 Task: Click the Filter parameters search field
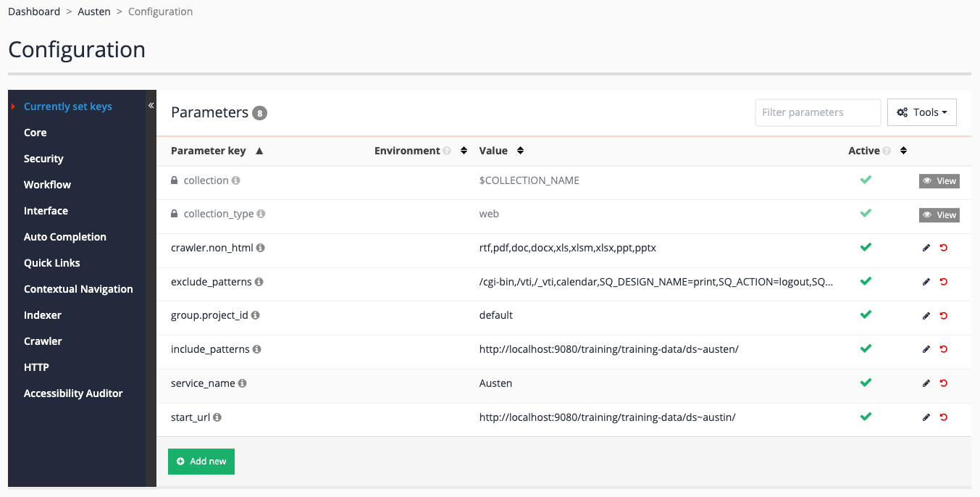click(x=818, y=112)
